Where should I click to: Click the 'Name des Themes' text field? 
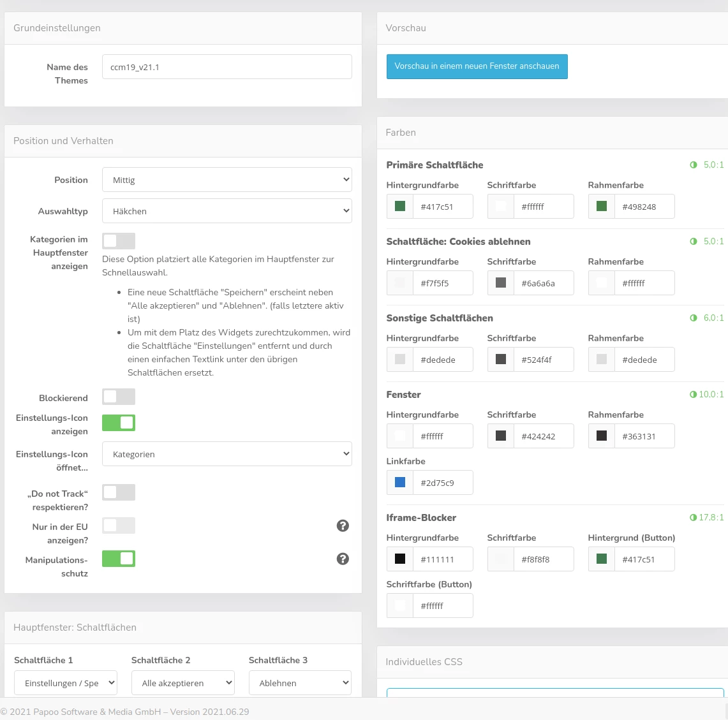point(227,67)
